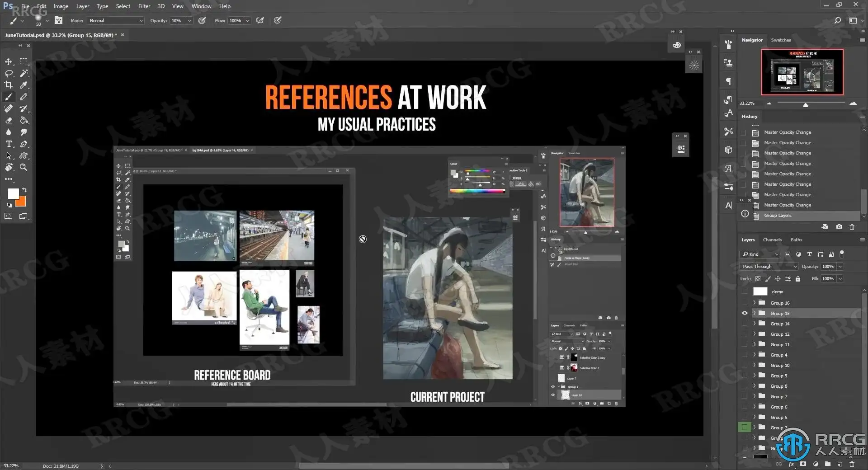Show the demo layer
The image size is (868, 470).
[x=745, y=291]
